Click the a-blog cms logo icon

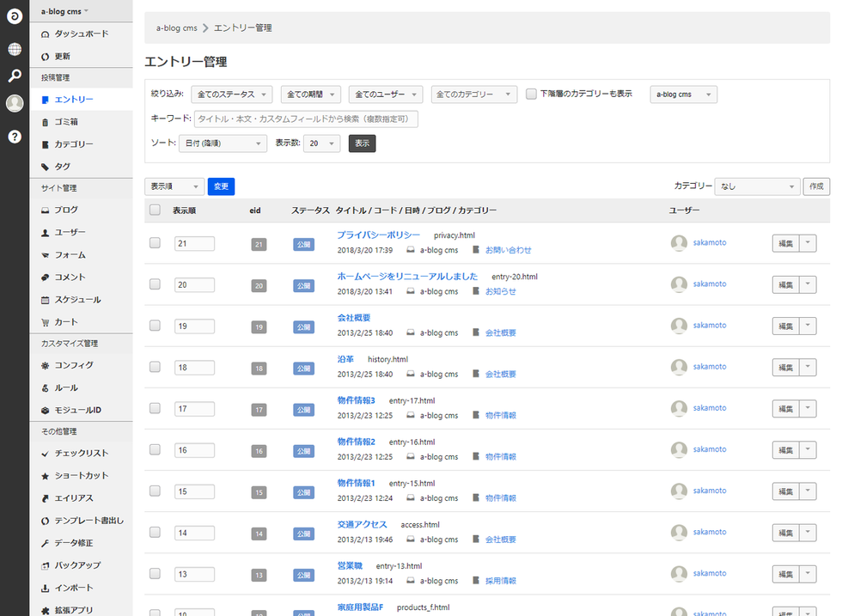(14, 16)
